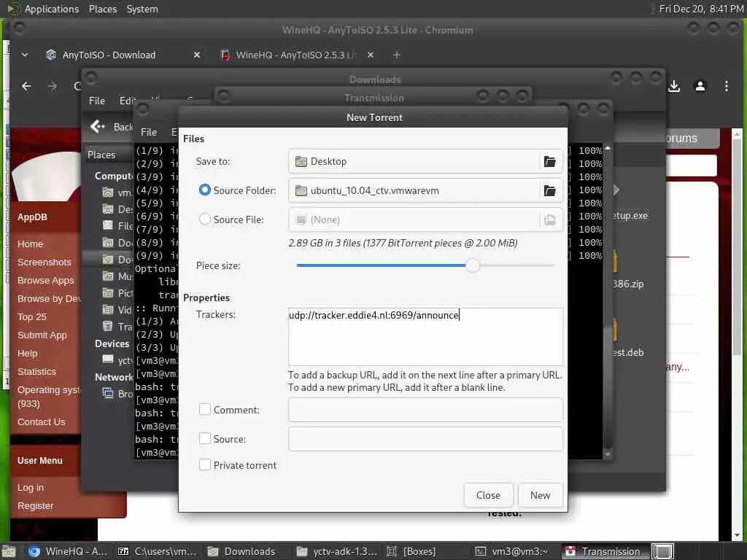
Task: Select the Source Folder radio button
Action: point(205,190)
